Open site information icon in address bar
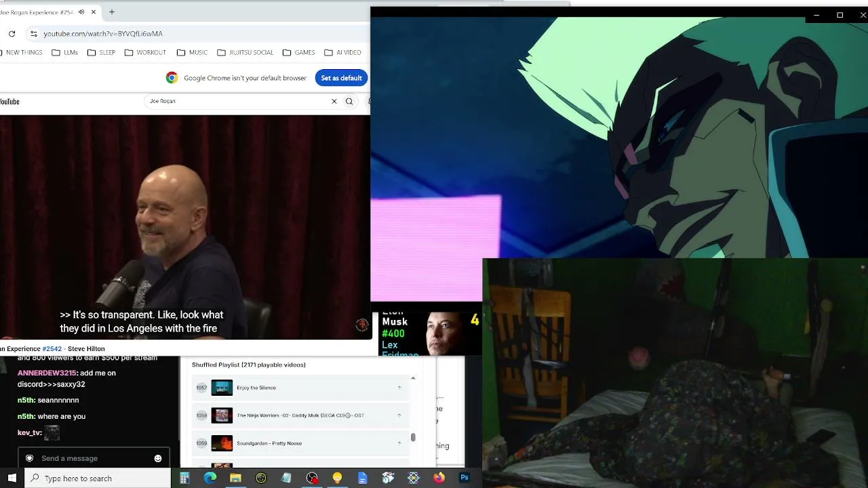Viewport: 868px width, 488px height. (x=33, y=34)
